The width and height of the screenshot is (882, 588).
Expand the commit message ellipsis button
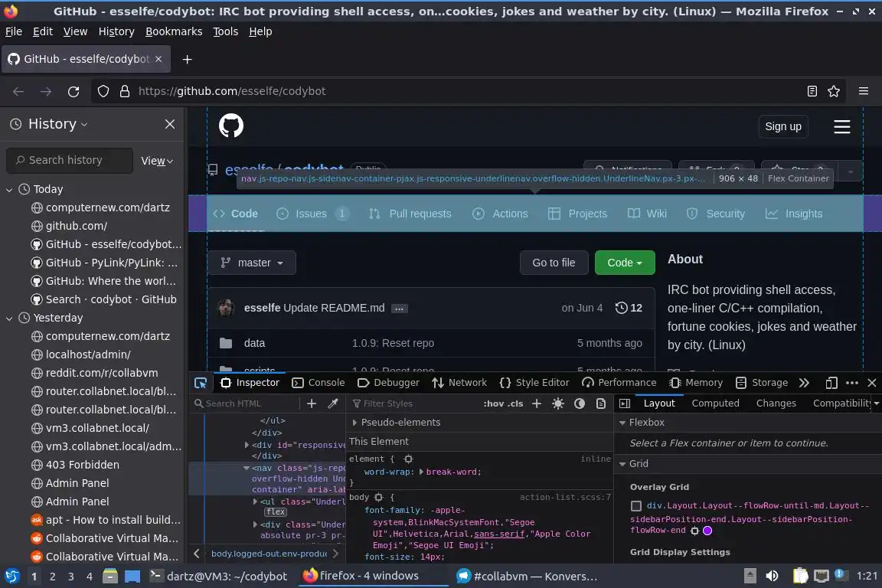tap(399, 309)
